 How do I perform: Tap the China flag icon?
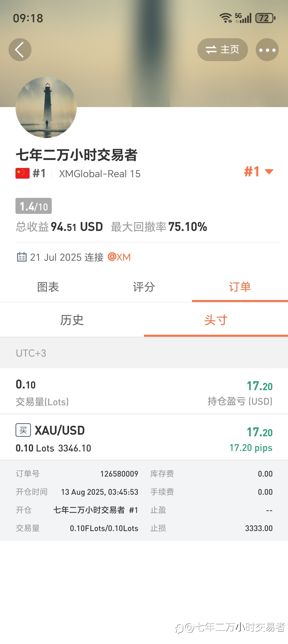pyautogui.click(x=22, y=173)
